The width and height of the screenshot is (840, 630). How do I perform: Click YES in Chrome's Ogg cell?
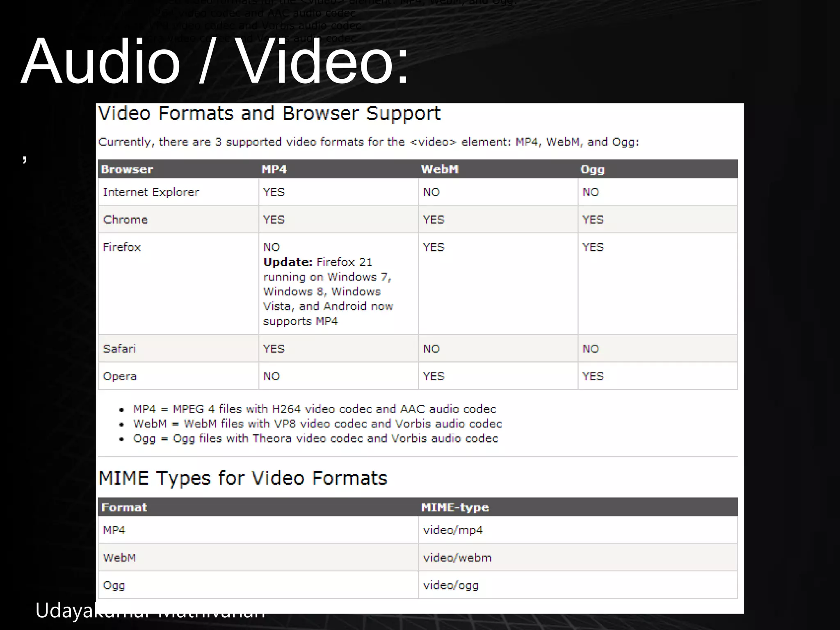[x=593, y=219]
